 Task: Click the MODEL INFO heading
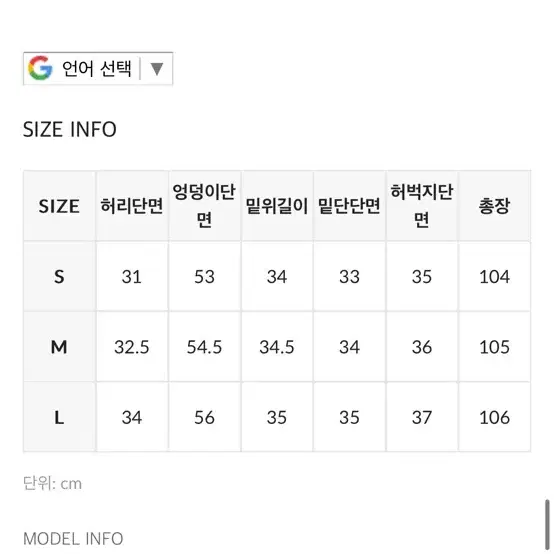(x=73, y=539)
